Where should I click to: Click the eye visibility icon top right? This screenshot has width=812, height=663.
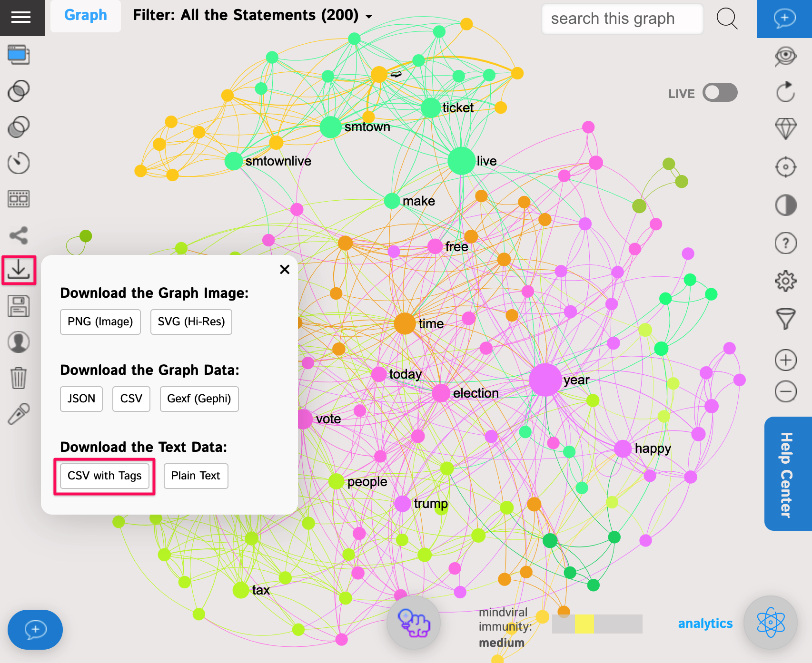pyautogui.click(x=785, y=56)
